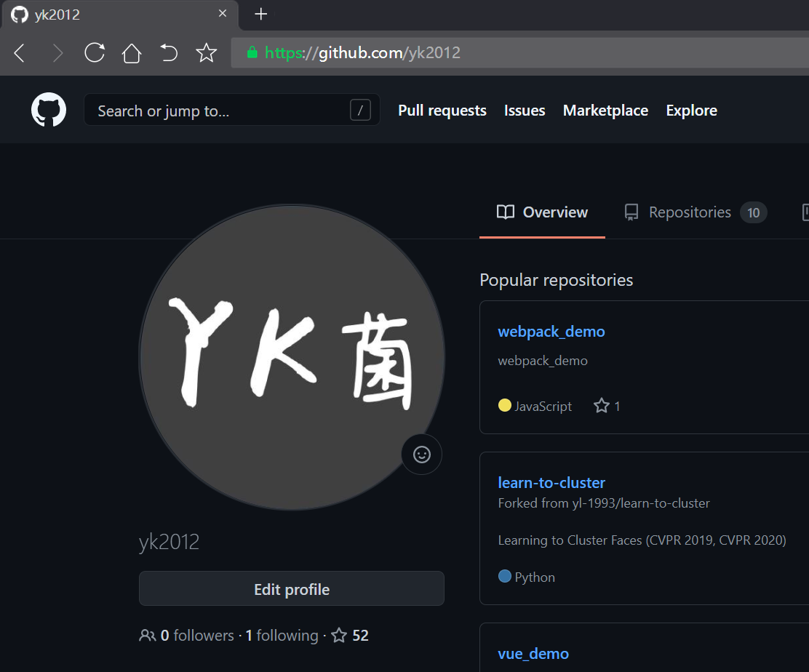Open Marketplace in top navigation
This screenshot has height=672, width=809.
click(605, 111)
